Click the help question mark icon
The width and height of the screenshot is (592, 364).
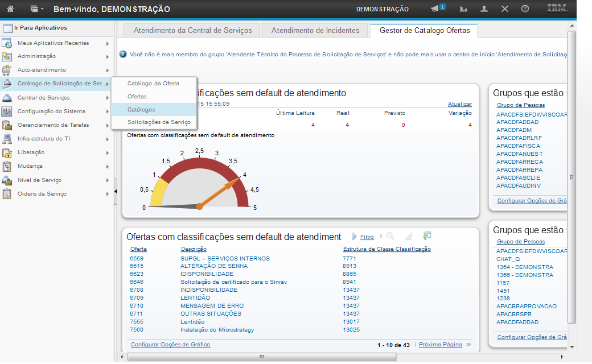pos(525,9)
